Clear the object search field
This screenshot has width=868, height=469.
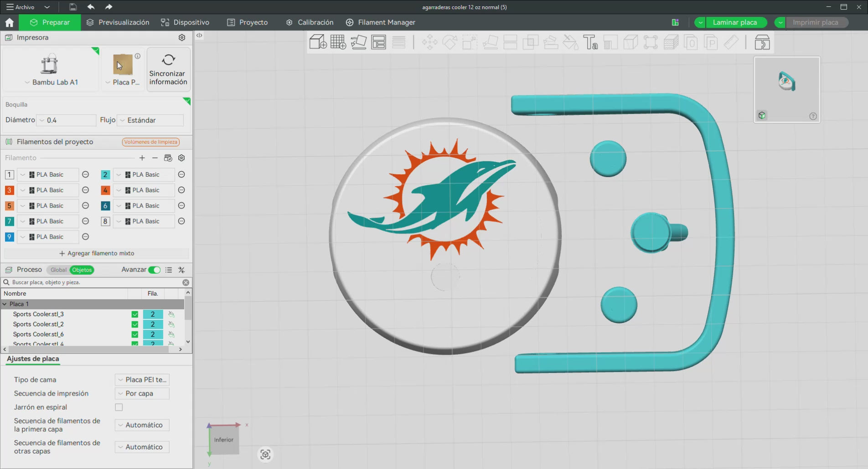click(186, 282)
